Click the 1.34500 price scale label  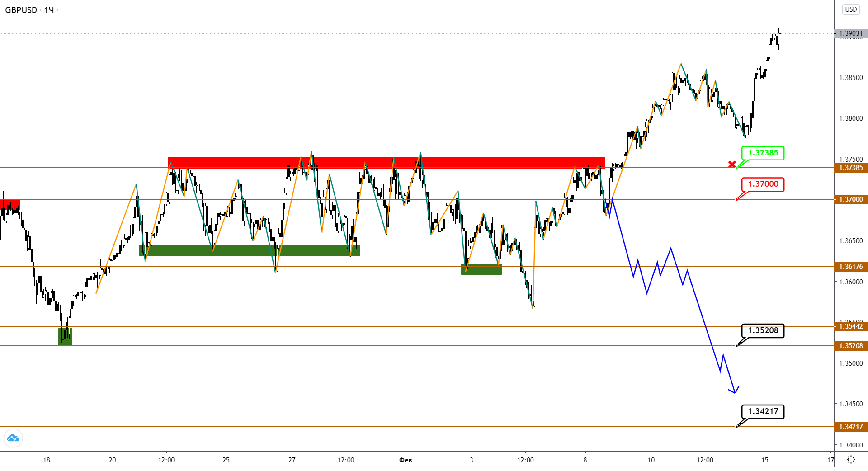[x=851, y=404]
